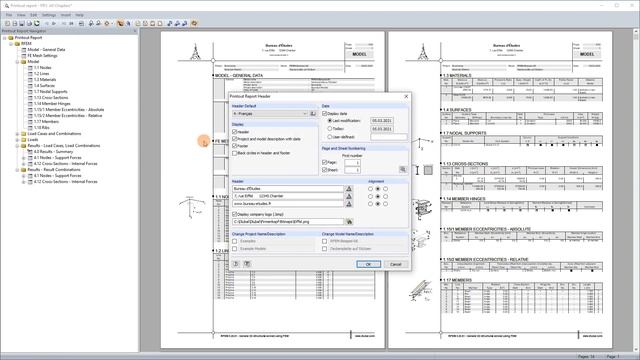Click the help icon at dialog bottom-left

[236, 264]
